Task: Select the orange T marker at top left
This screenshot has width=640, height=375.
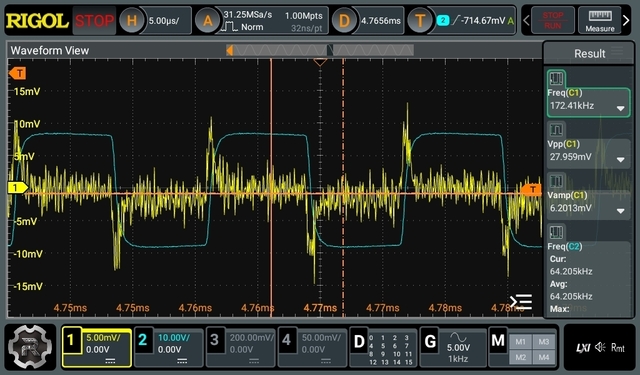Action: [x=18, y=73]
